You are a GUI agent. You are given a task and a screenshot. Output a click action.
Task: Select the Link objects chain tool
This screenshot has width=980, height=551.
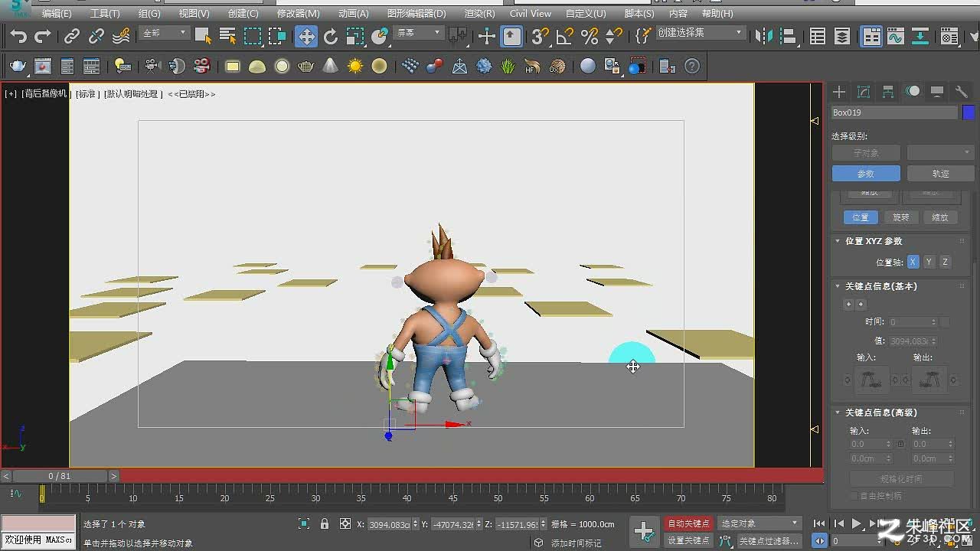click(x=72, y=36)
